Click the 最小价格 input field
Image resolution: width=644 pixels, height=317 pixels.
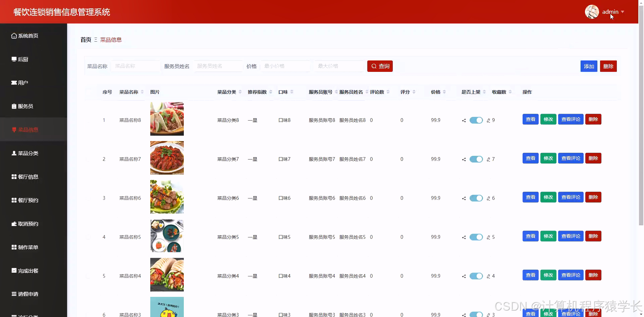(x=285, y=66)
